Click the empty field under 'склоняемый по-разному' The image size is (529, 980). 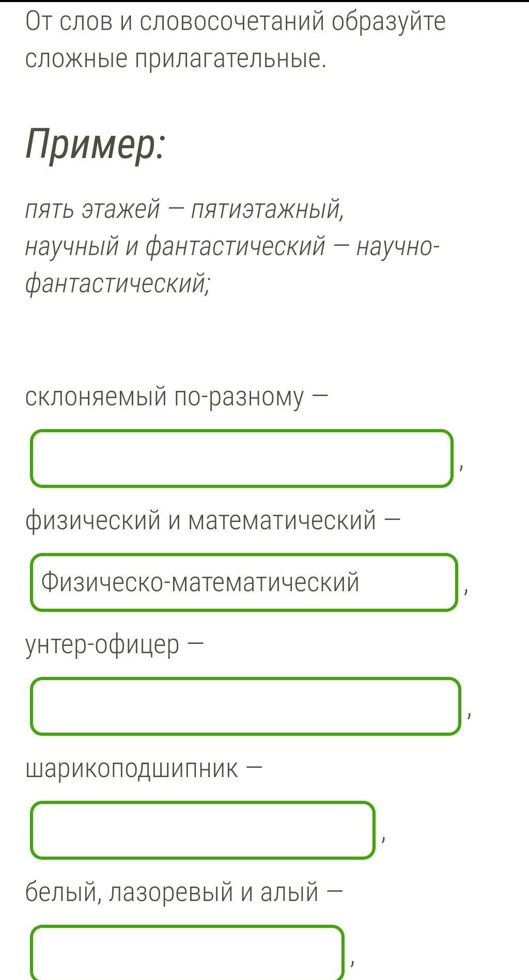(242, 459)
